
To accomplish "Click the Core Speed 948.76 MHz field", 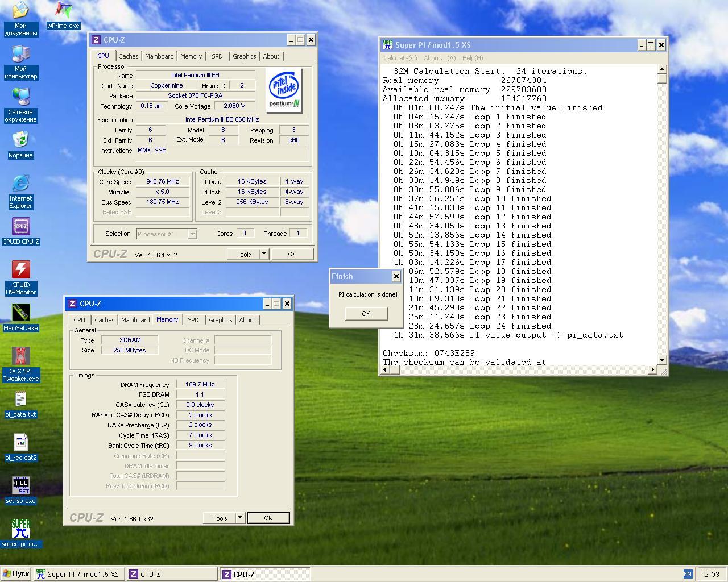I will [x=163, y=182].
